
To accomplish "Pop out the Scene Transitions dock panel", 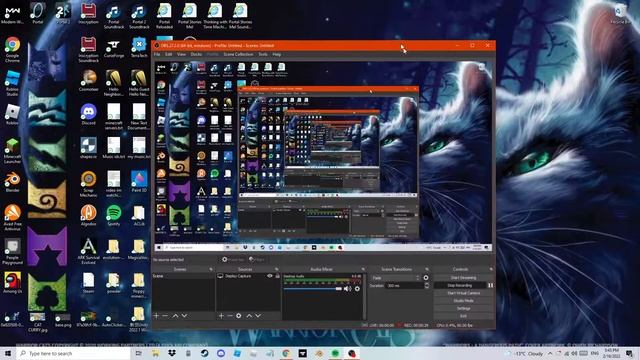I will pyautogui.click(x=427, y=269).
